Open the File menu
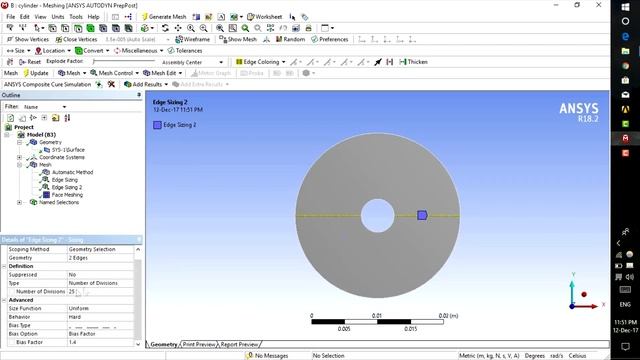Viewport: 640px width, 360px height. point(11,17)
